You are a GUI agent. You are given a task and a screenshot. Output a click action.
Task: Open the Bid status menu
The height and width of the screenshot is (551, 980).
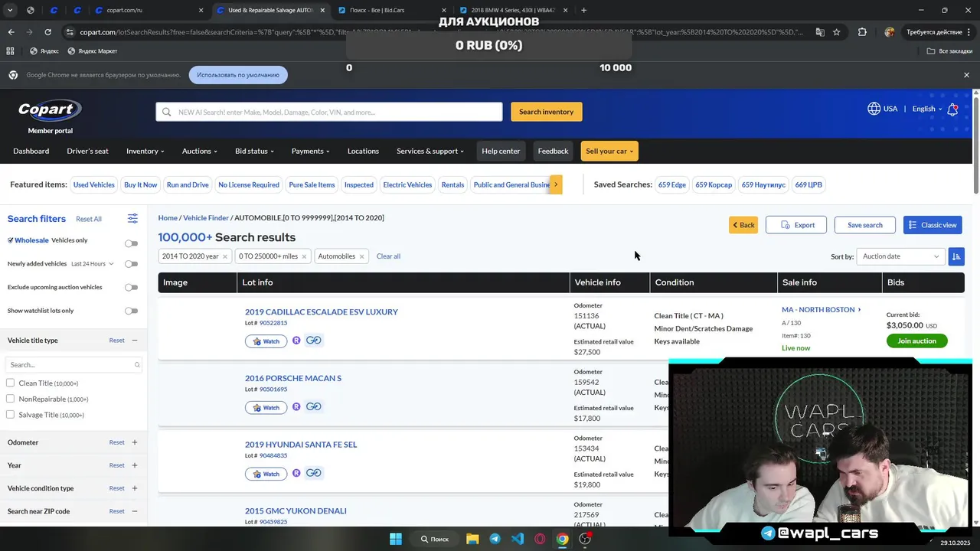(254, 151)
